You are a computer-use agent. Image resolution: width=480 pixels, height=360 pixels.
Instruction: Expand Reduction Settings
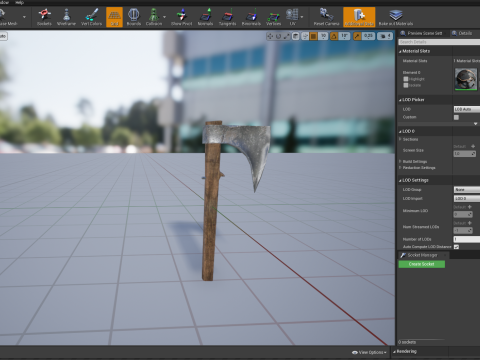[400, 168]
